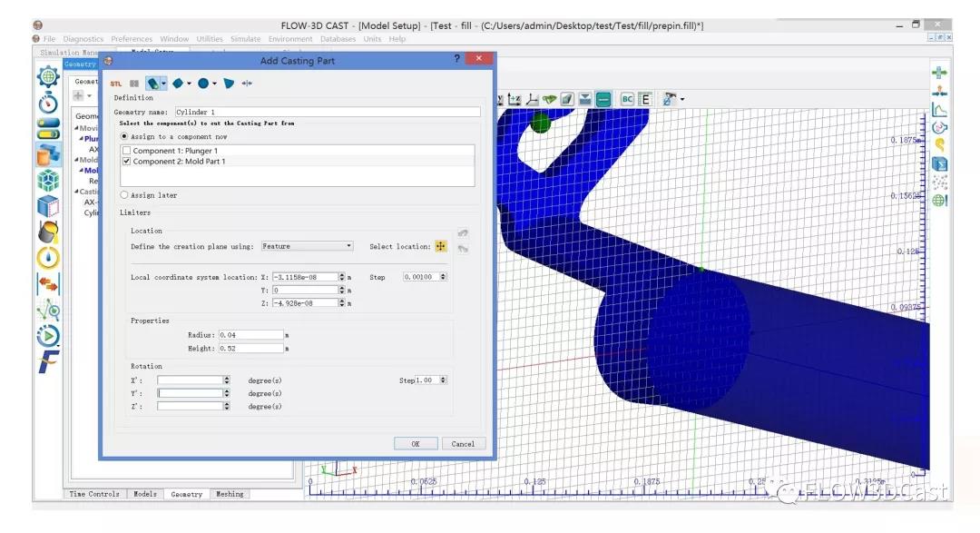Screen dimensions: 980x533
Task: Click the stopwatch icon in left sidebar
Action: [x=48, y=103]
